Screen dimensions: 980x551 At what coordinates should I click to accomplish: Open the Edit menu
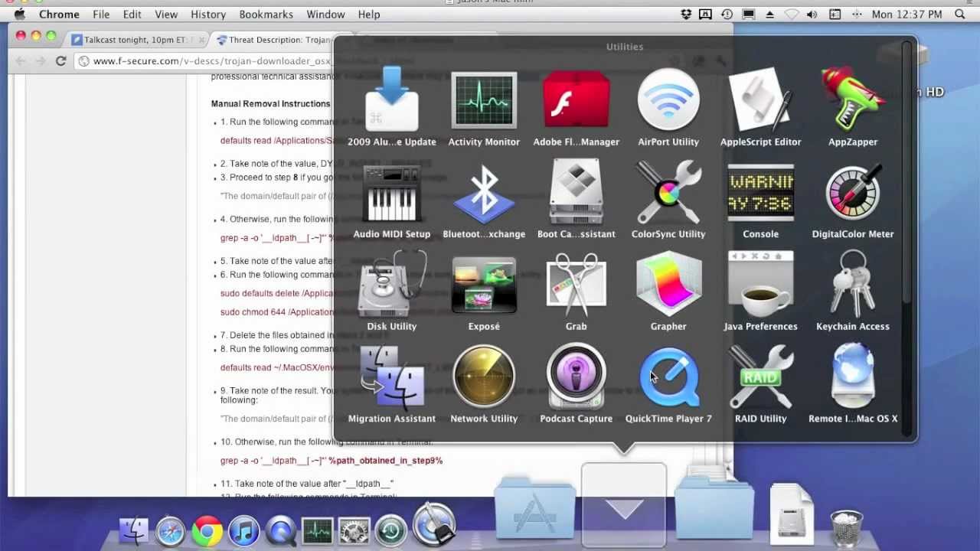click(x=132, y=15)
